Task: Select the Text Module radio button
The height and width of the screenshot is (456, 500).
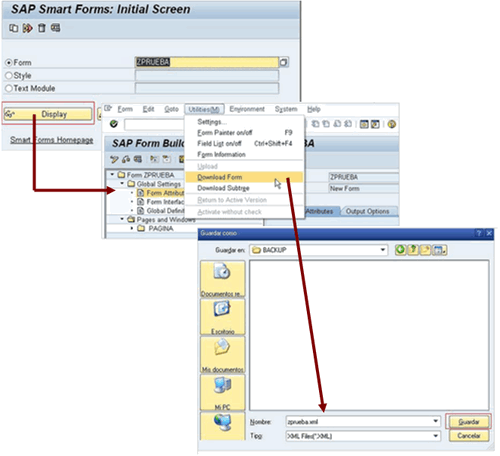Action: pos(9,88)
